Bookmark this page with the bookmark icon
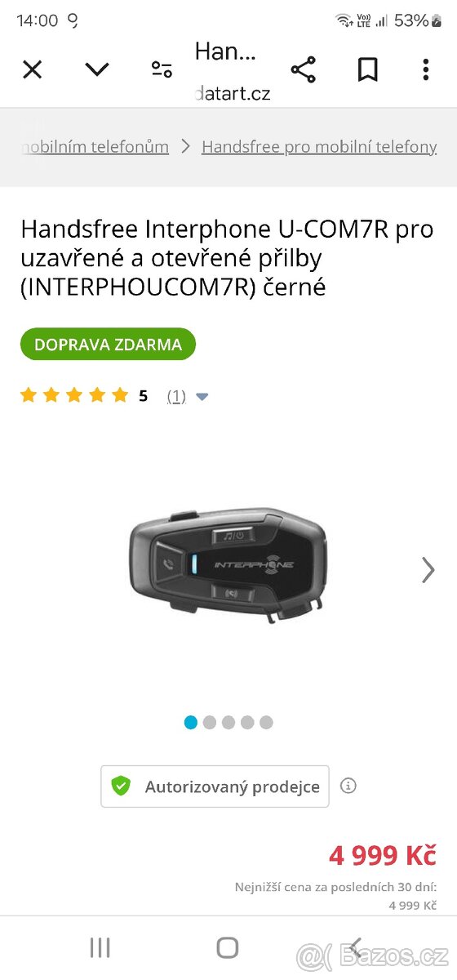 click(367, 70)
